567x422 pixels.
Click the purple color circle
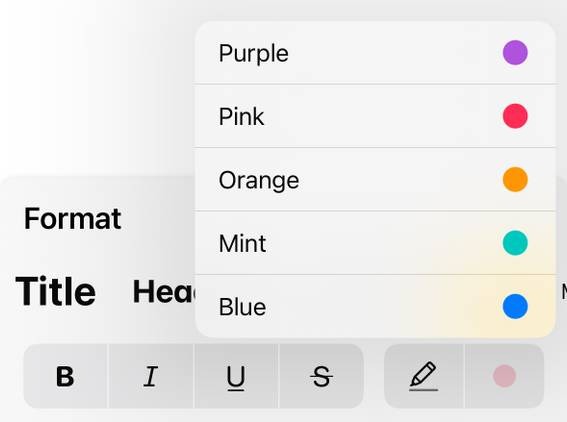(515, 52)
